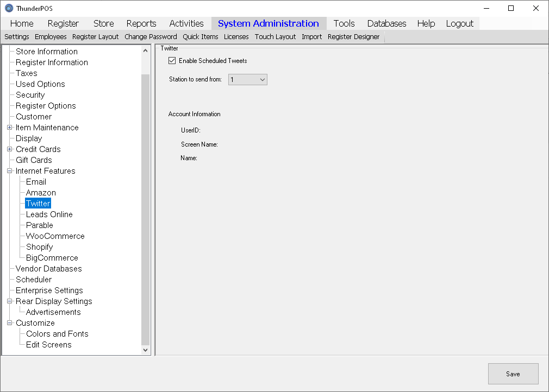Collapse the Rear Display Settings node
Viewport: 549px width, 392px height.
tap(9, 301)
